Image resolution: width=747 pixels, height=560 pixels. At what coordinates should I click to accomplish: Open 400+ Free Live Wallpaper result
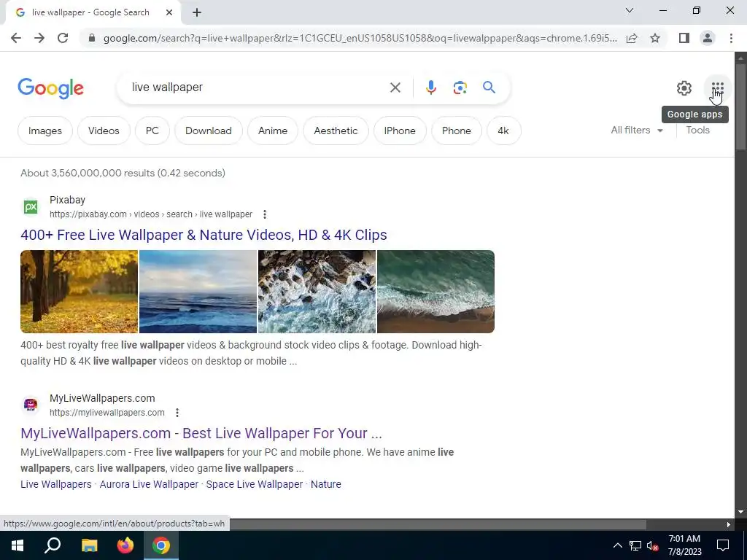pyautogui.click(x=204, y=235)
